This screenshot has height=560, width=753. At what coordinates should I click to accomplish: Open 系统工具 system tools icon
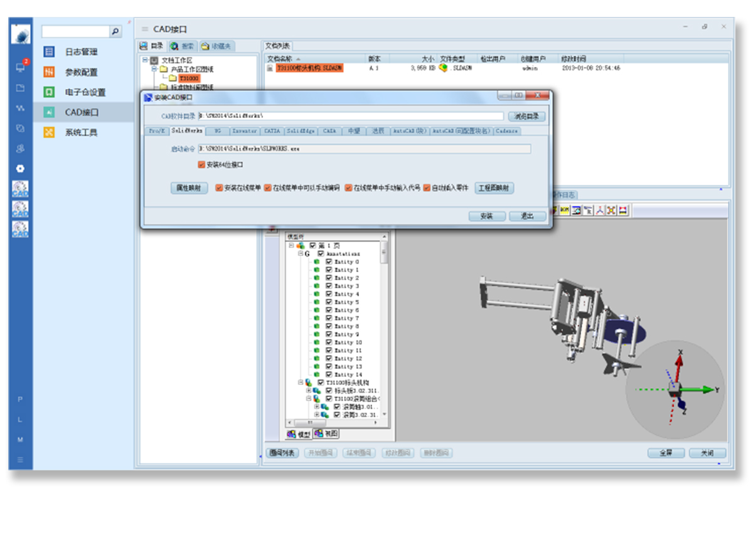[x=49, y=132]
